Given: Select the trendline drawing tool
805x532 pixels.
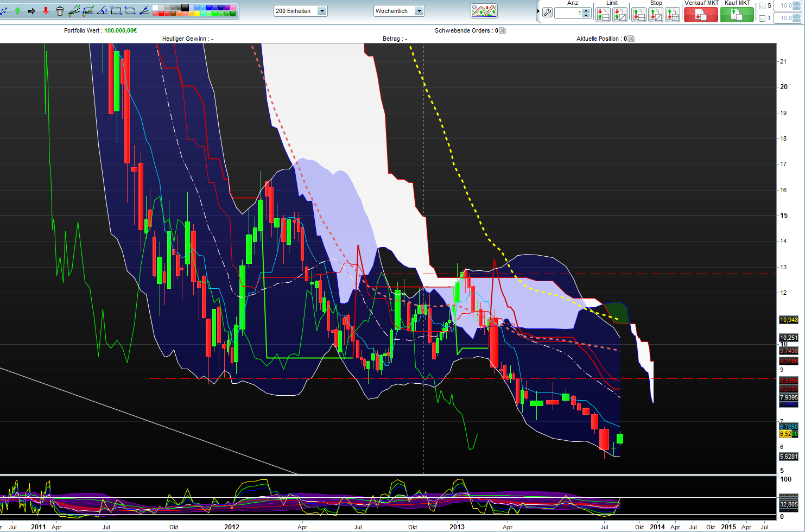Looking at the screenshot, I should 74,11.
